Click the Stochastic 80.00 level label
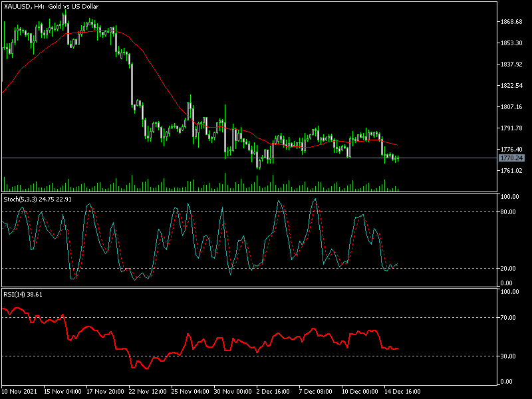The height and width of the screenshot is (399, 532). 508,212
